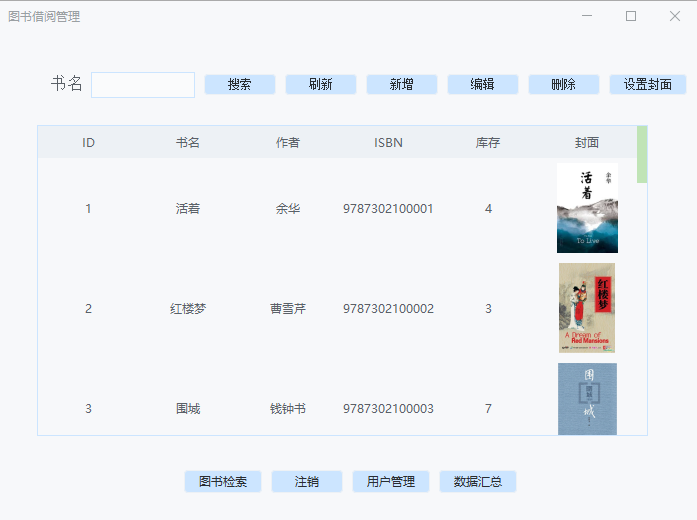697x520 pixels.
Task: Click the 书名 column header in the table
Action: [188, 143]
